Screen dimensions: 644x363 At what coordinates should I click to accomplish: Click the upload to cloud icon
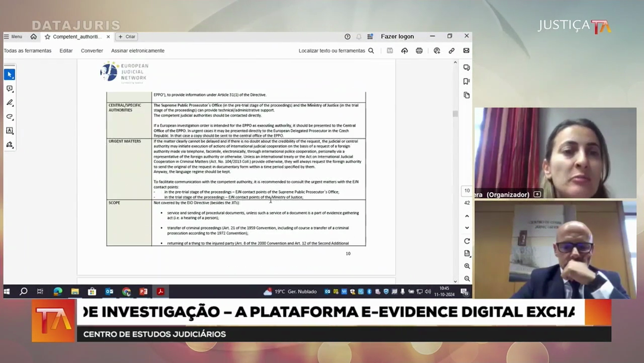click(404, 51)
